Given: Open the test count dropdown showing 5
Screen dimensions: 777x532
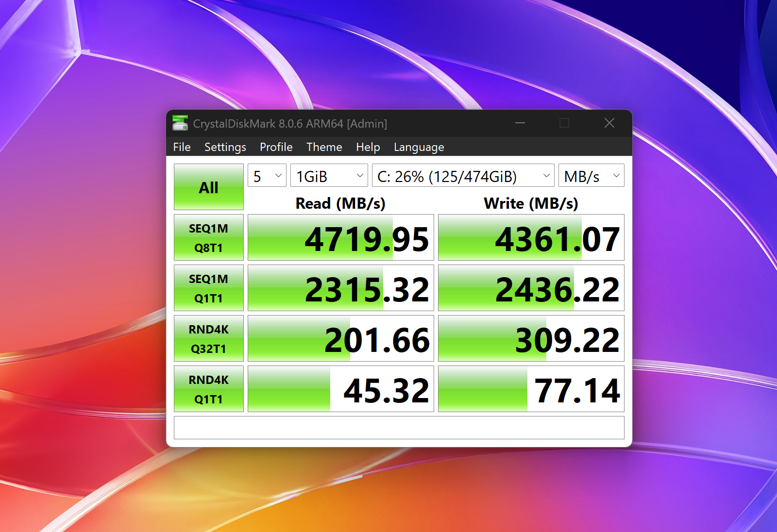Looking at the screenshot, I should tap(267, 176).
